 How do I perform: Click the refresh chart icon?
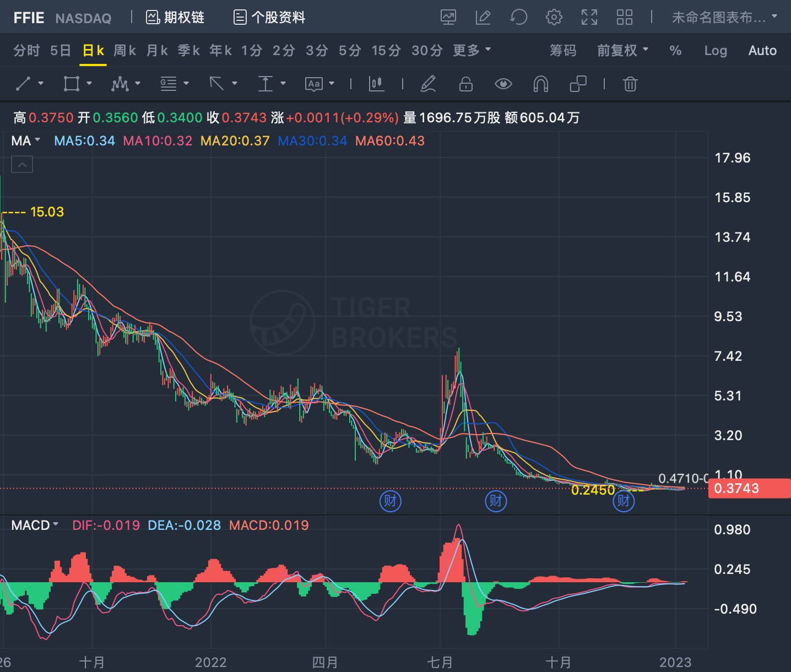518,17
